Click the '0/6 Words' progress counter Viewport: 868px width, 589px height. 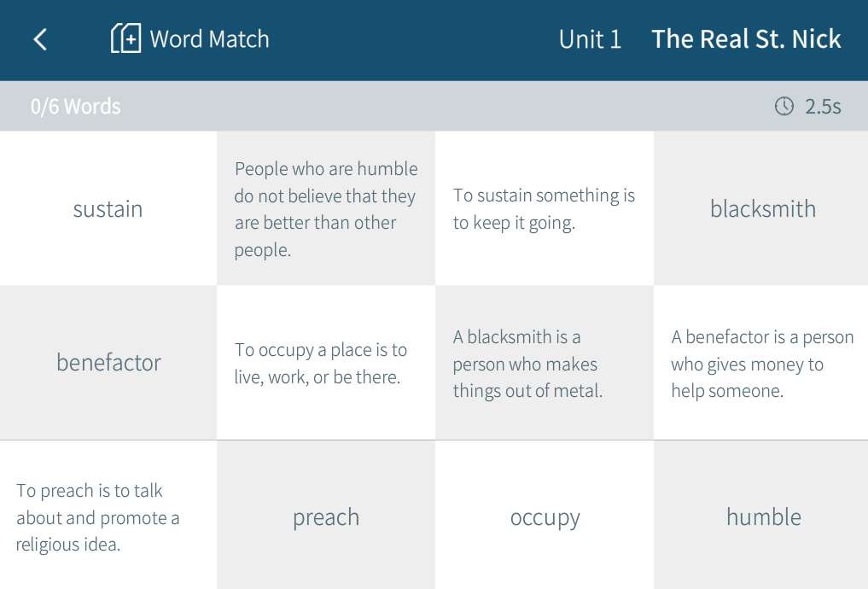point(75,107)
